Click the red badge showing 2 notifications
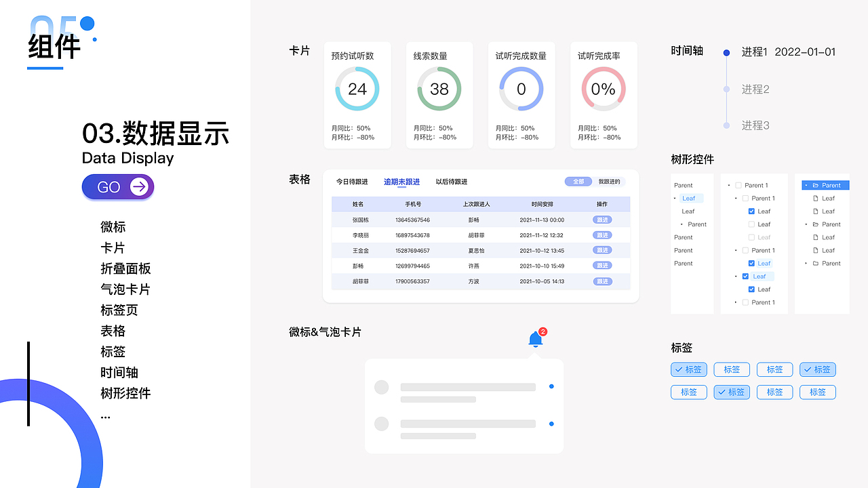The width and height of the screenshot is (868, 488). click(542, 331)
